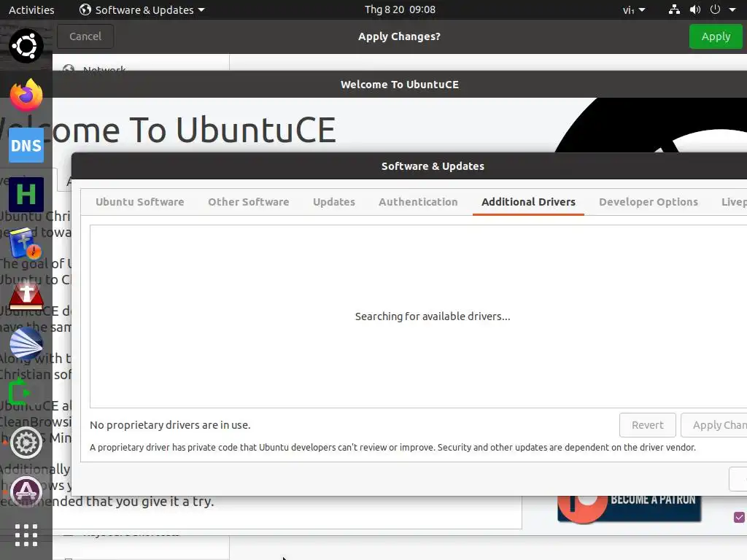Switch to the Updates tab
Screen dimensions: 747x560
(x=334, y=202)
